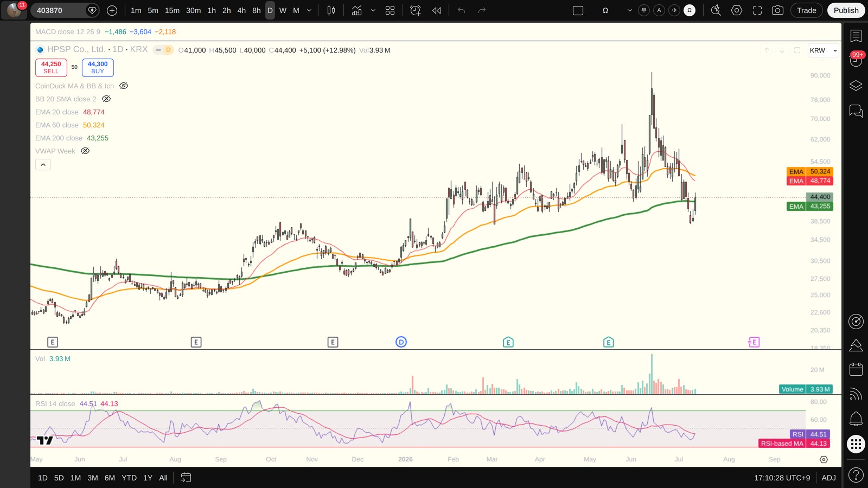The width and height of the screenshot is (868, 488).
Task: Open the quick search icon
Action: point(716,10)
